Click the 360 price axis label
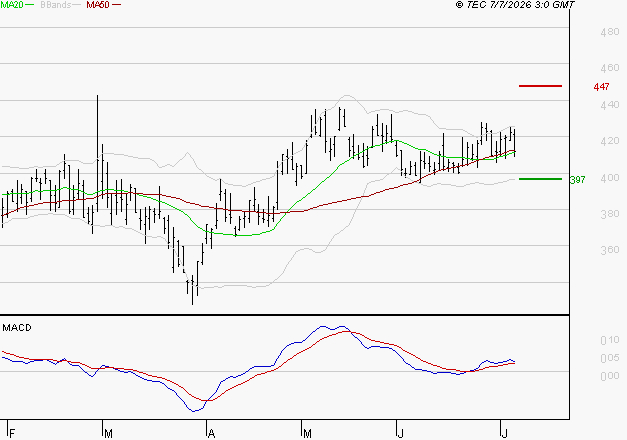 (610, 250)
